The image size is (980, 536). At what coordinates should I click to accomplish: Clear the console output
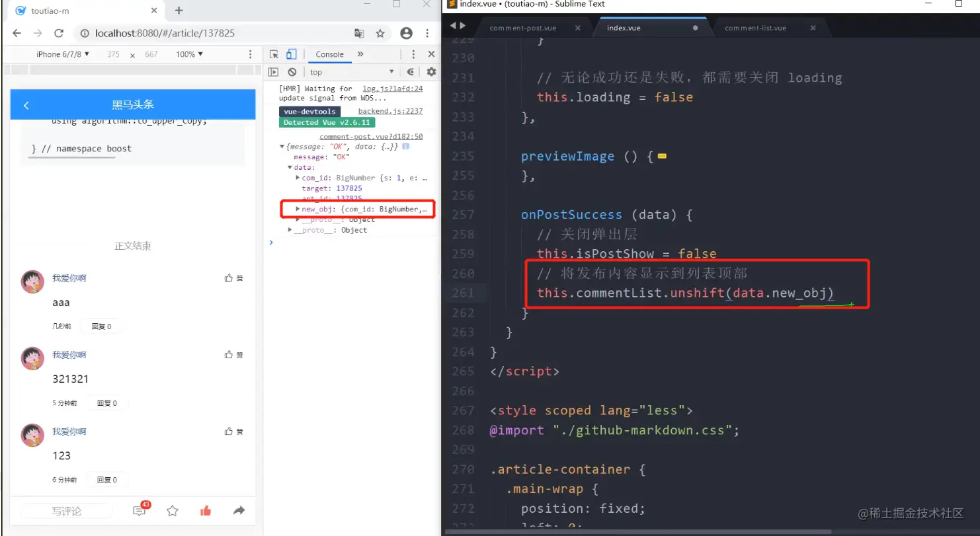(x=292, y=72)
